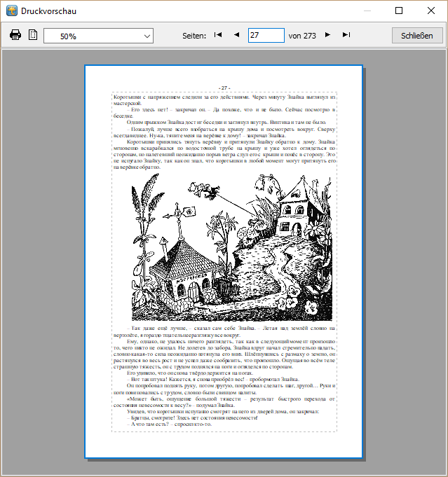Advance to the next page
The height and width of the screenshot is (477, 448).
point(328,35)
